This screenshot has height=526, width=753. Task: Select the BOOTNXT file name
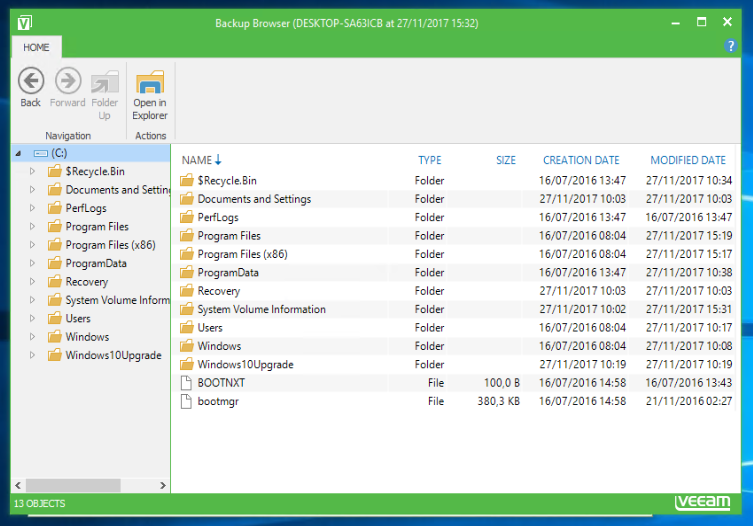point(221,383)
